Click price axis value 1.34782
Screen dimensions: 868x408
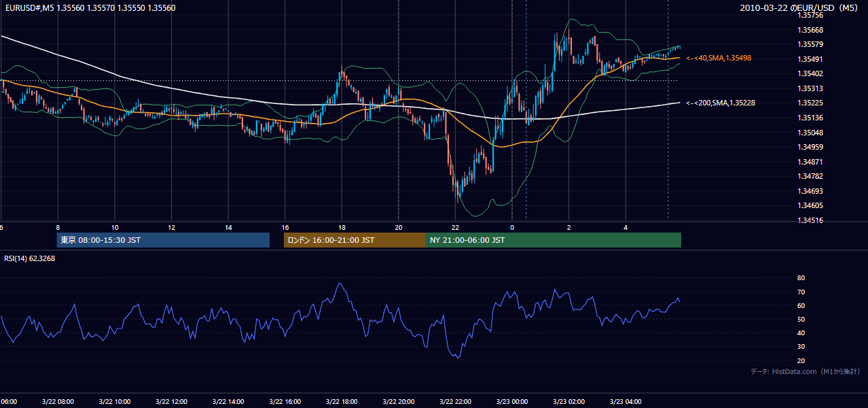click(x=810, y=177)
